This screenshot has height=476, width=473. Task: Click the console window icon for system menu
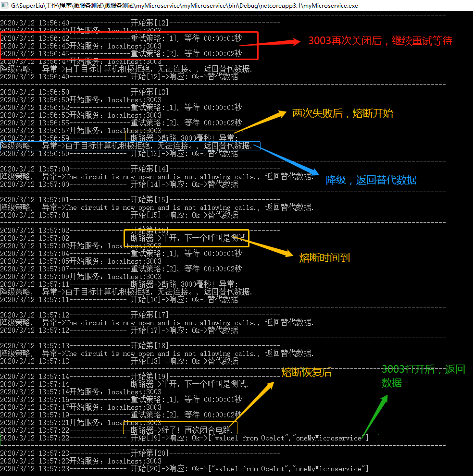[x=5, y=6]
